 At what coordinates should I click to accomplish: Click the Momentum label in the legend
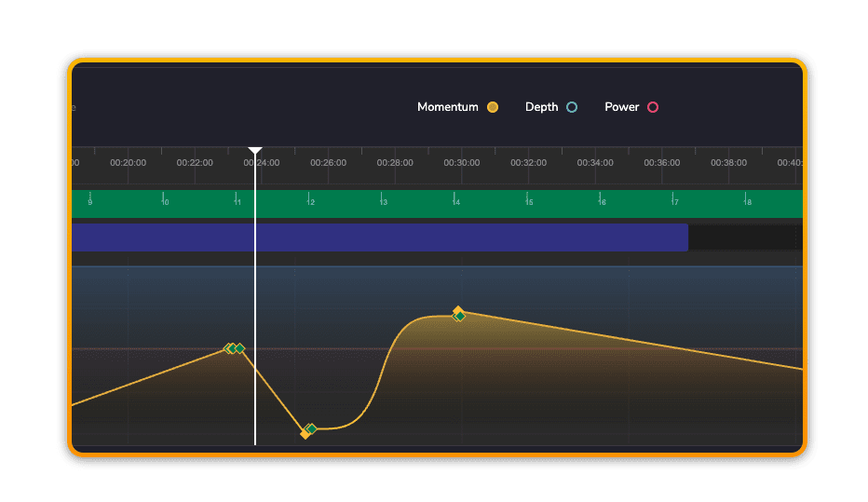[x=447, y=107]
